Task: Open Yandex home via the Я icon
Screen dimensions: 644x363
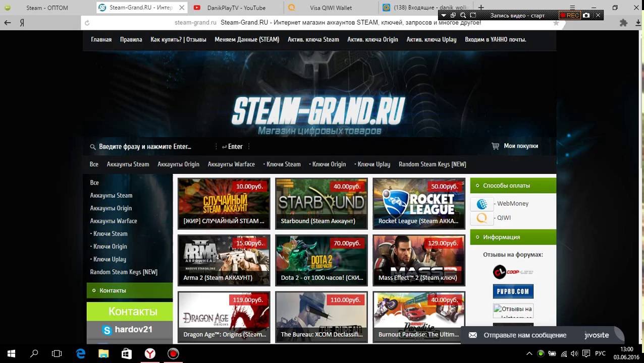Action: (x=22, y=23)
